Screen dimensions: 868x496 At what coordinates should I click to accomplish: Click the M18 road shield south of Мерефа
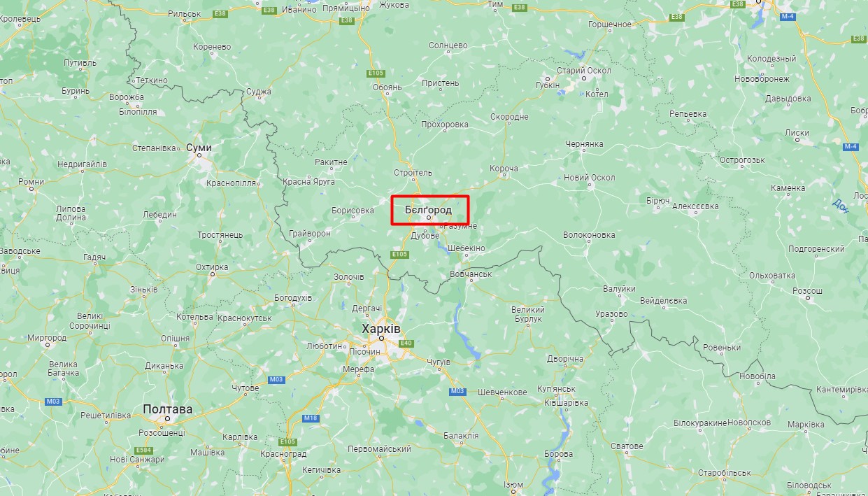pyautogui.click(x=311, y=418)
